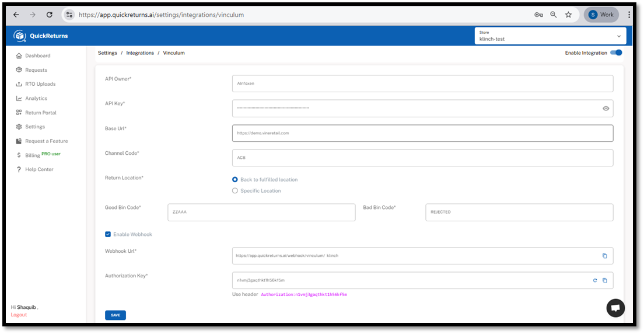This screenshot has width=644, height=334.
Task: Click the Request a Feature icon
Action: point(19,141)
